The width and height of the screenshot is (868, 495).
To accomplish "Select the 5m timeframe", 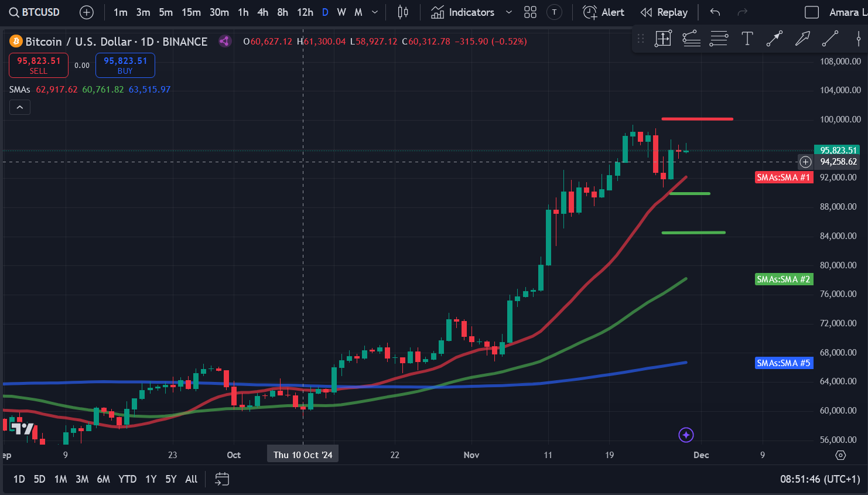I will click(x=166, y=12).
